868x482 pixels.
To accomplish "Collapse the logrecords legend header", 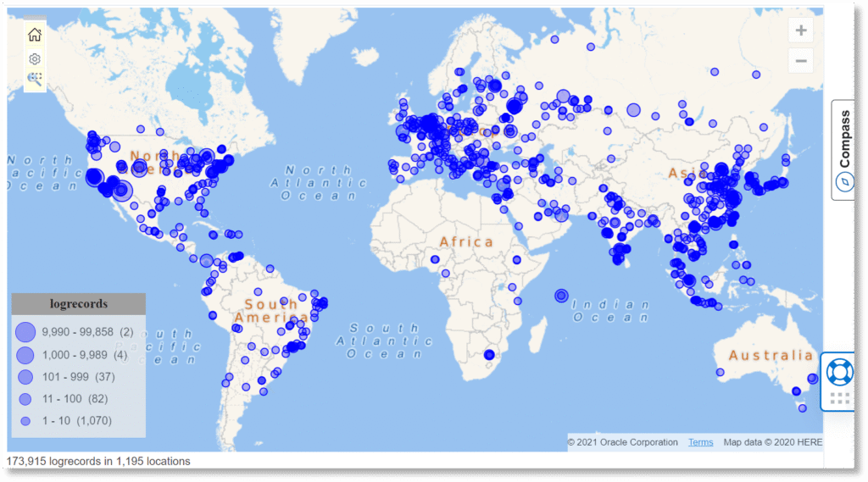I will [x=78, y=303].
